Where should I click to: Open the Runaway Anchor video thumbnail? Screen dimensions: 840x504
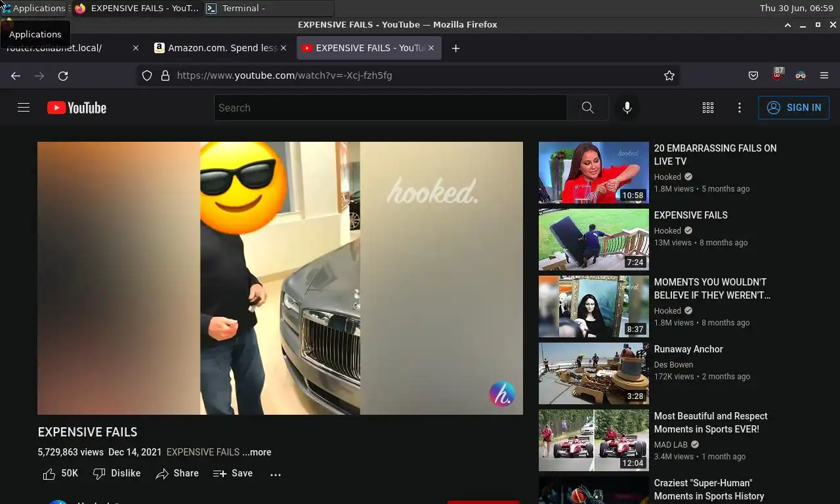click(594, 373)
